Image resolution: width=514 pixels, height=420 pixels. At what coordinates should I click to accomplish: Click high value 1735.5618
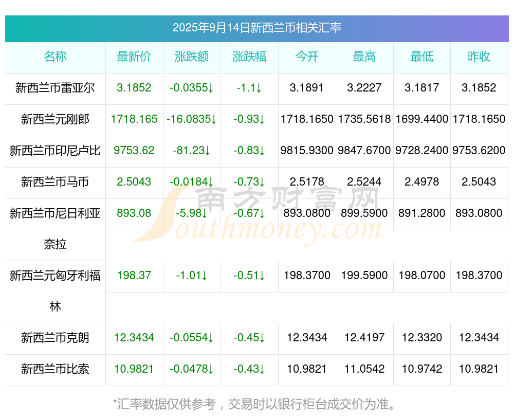[364, 119]
